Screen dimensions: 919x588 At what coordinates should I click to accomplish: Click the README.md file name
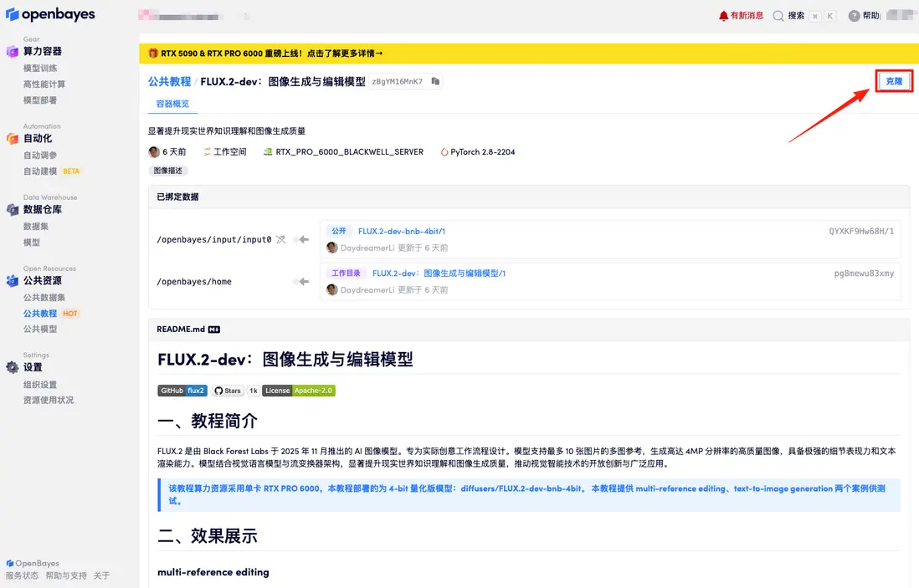coord(181,330)
